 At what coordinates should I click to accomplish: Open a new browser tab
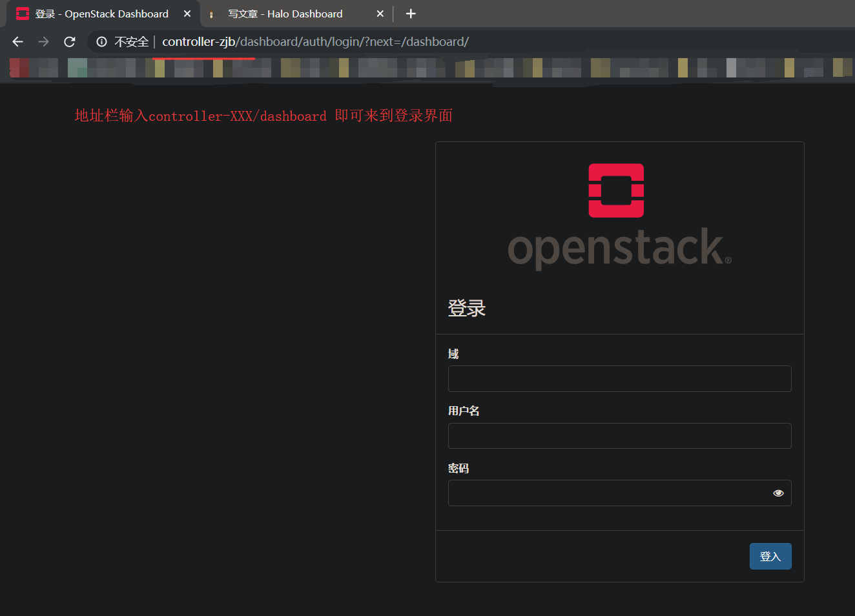(411, 14)
